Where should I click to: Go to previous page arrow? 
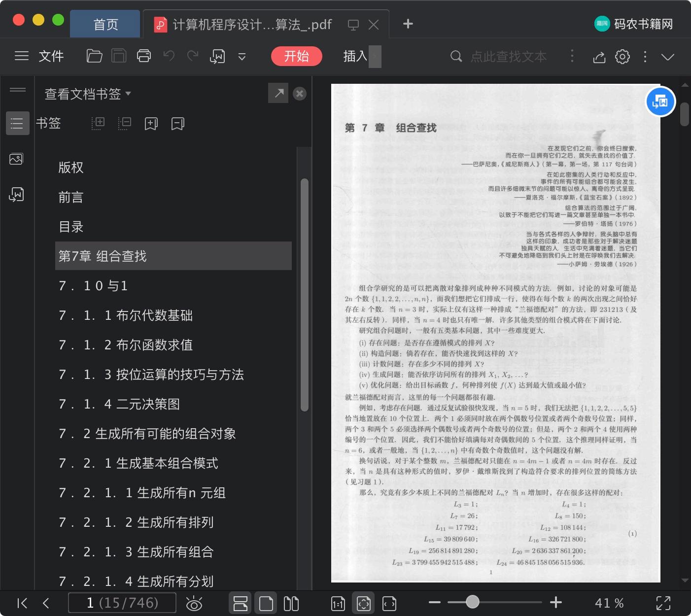tap(46, 603)
